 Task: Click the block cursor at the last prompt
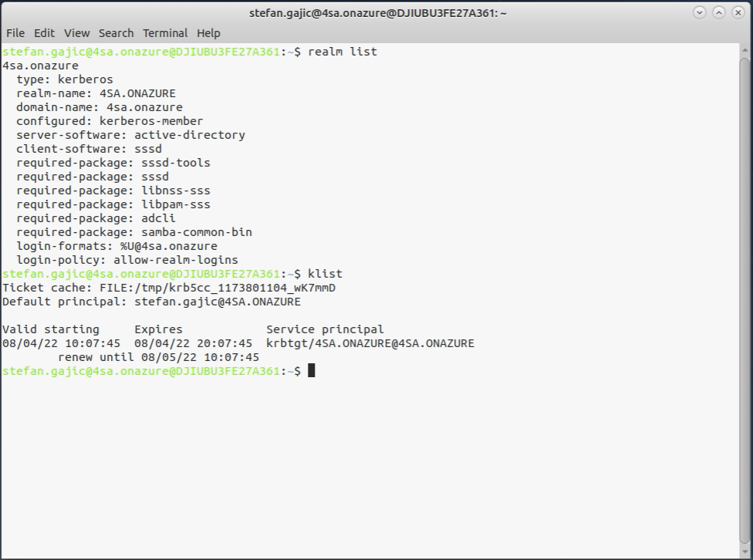coord(311,371)
